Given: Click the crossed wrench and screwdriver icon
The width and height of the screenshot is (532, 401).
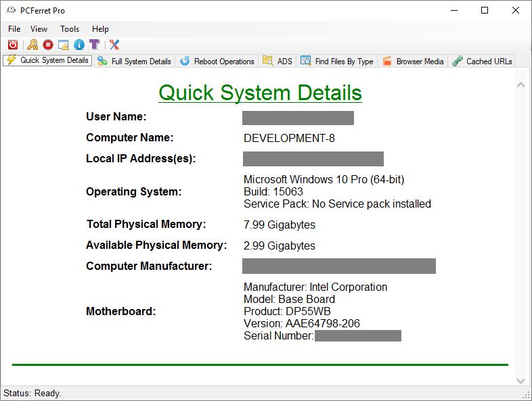Looking at the screenshot, I should click(114, 45).
